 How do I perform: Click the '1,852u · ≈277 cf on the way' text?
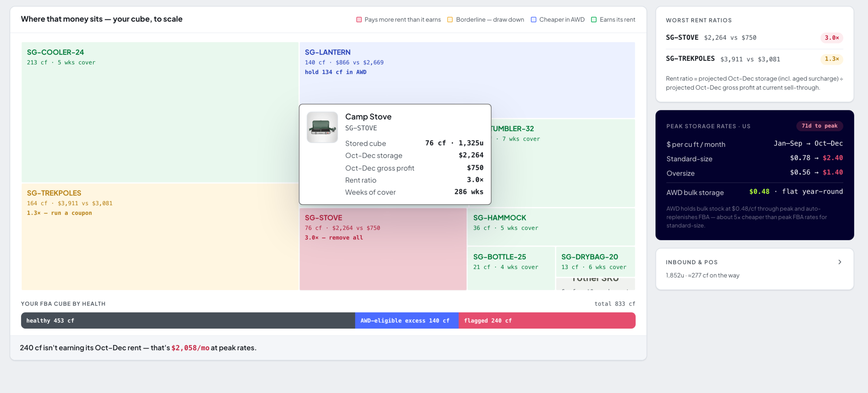[703, 275]
